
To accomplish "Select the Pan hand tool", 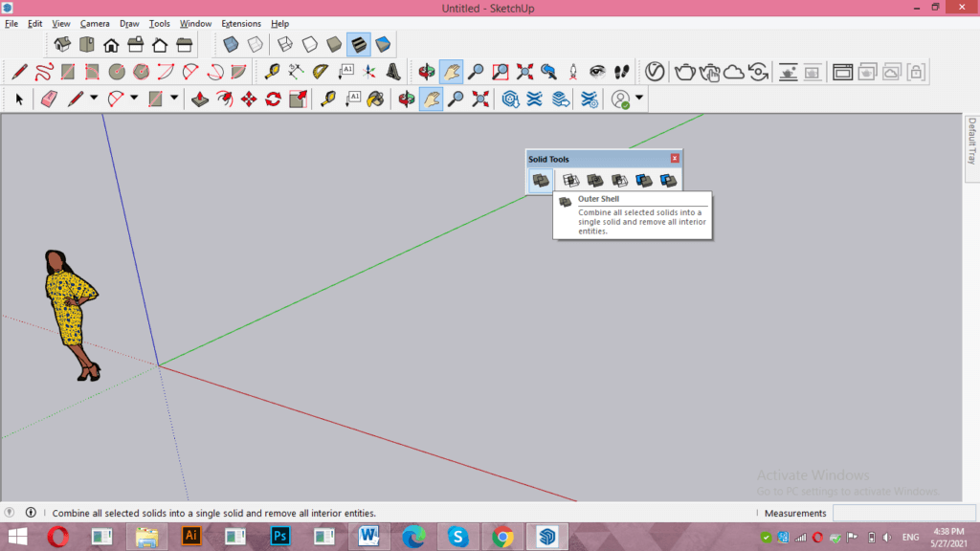I will [x=430, y=97].
